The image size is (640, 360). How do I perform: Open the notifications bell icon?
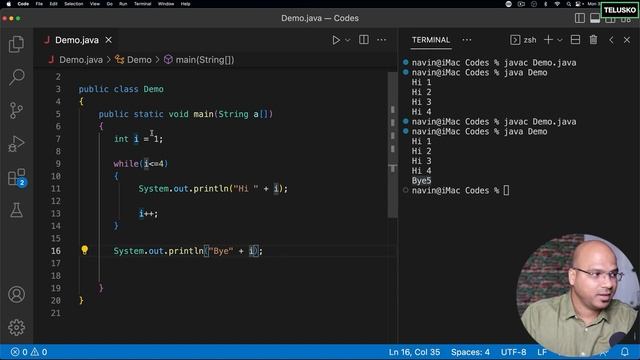click(624, 352)
